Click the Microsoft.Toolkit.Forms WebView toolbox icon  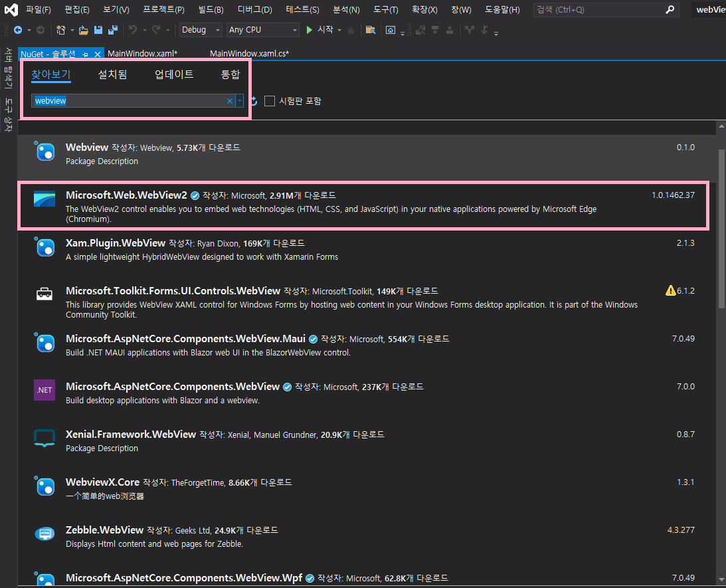pos(45,294)
